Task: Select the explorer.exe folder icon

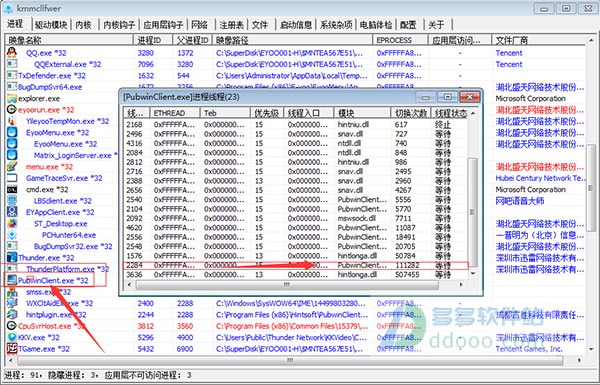Action: coord(12,98)
